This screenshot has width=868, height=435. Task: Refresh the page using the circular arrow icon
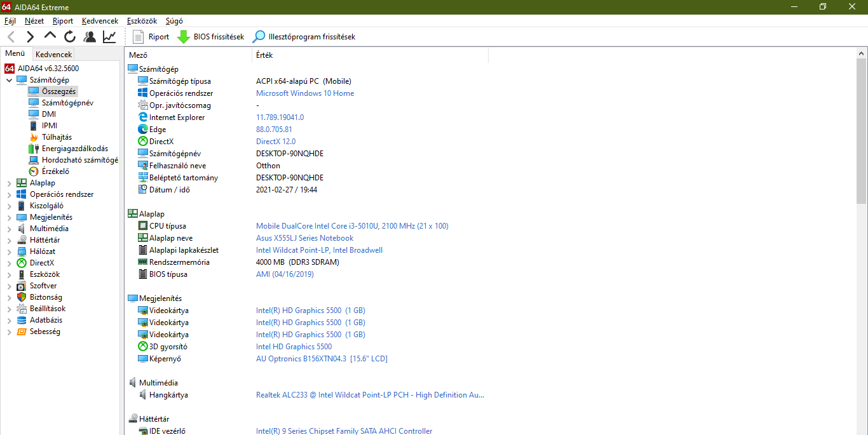[70, 37]
